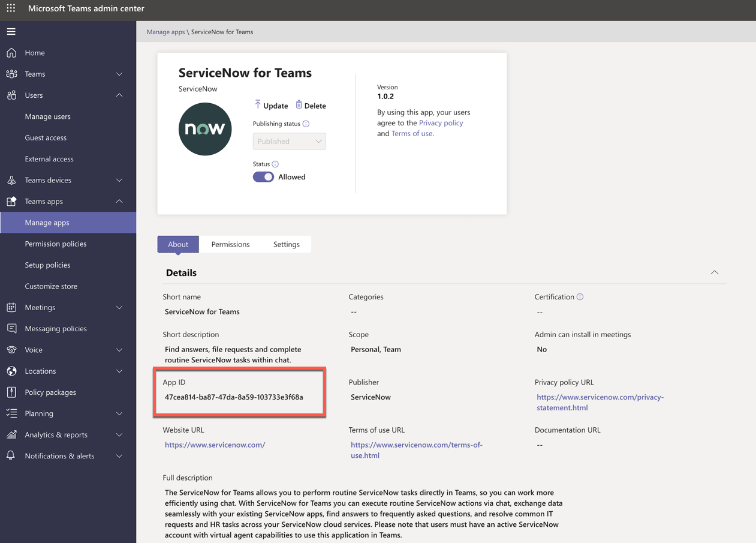The width and height of the screenshot is (756, 543).
Task: Open the Terms of use link
Action: point(412,133)
